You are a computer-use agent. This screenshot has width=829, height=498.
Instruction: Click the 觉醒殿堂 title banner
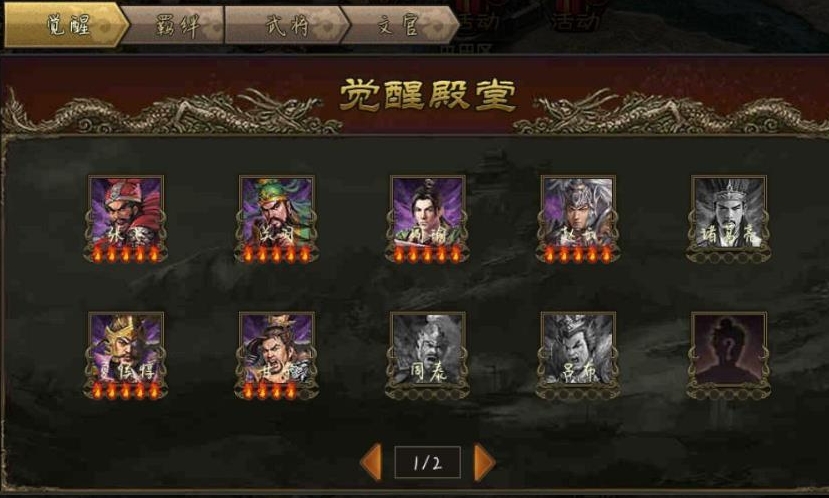click(427, 96)
